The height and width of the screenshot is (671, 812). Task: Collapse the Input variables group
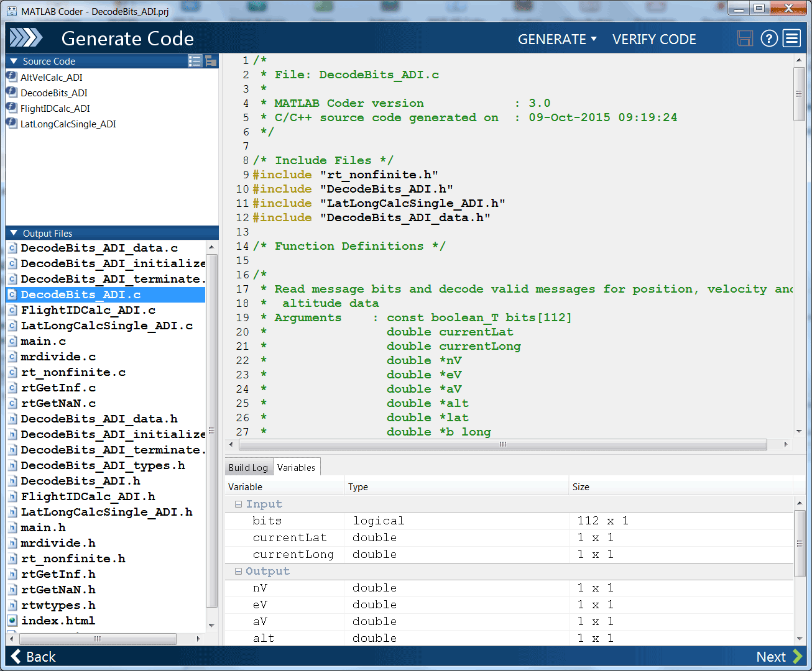[238, 504]
